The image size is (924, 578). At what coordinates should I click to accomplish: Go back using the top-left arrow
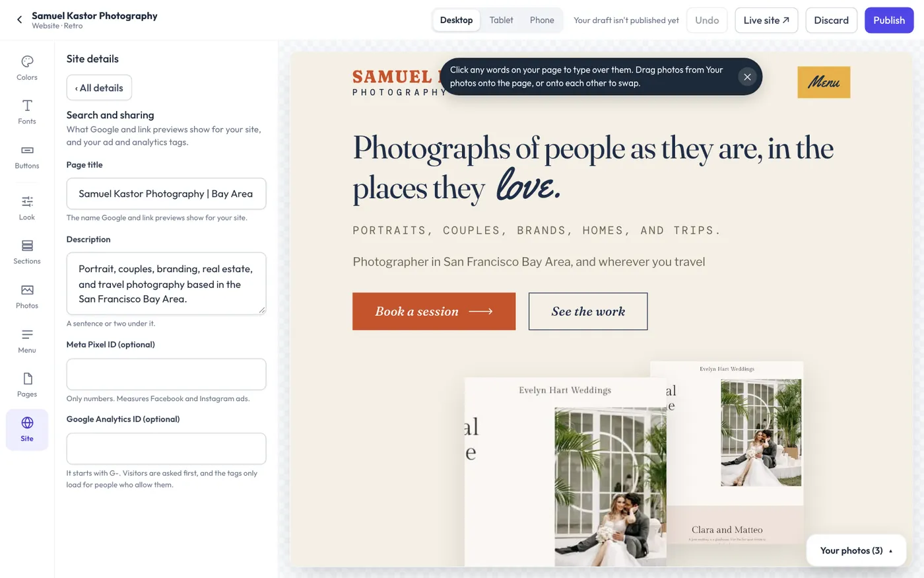point(19,20)
